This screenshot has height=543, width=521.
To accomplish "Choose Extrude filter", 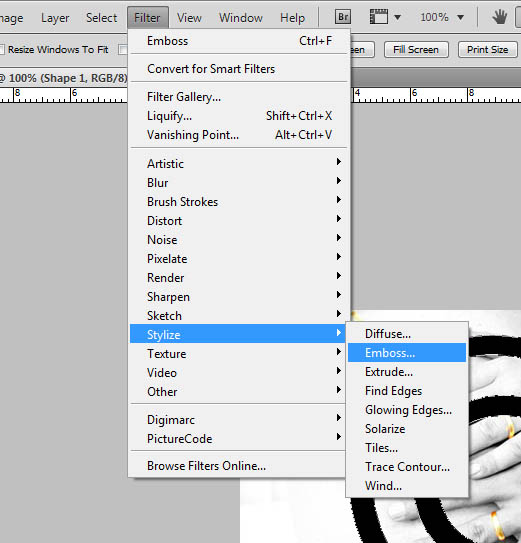I will click(407, 372).
